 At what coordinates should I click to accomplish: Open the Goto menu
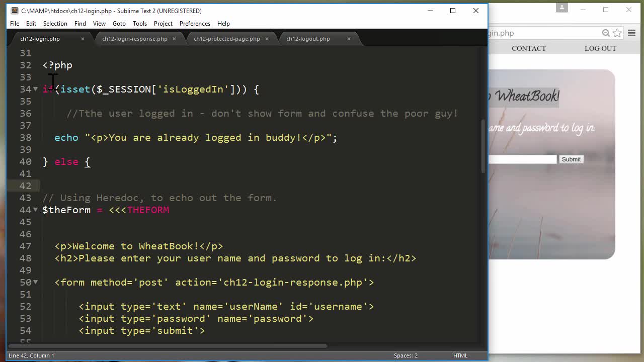[119, 24]
